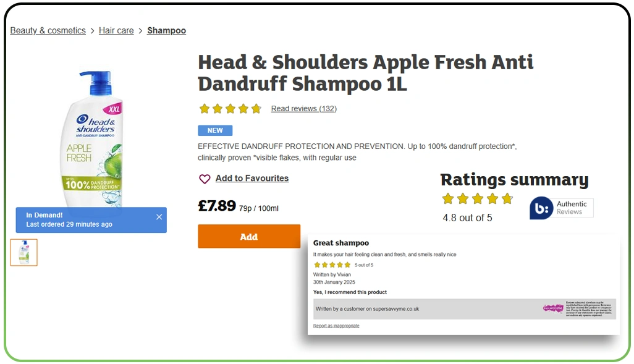Screen dimensions: 634x364
Task: Click the blue NEW badge
Action: point(215,130)
